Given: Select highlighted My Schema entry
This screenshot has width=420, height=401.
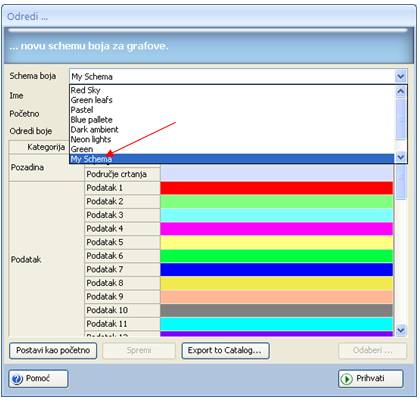Looking at the screenshot, I should coord(232,159).
